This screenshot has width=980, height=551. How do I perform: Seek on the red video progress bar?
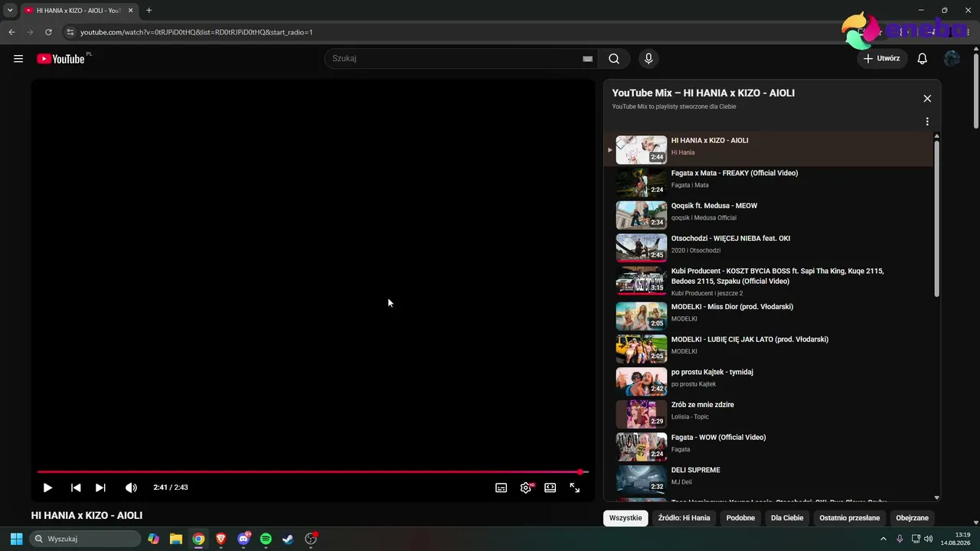(x=312, y=471)
